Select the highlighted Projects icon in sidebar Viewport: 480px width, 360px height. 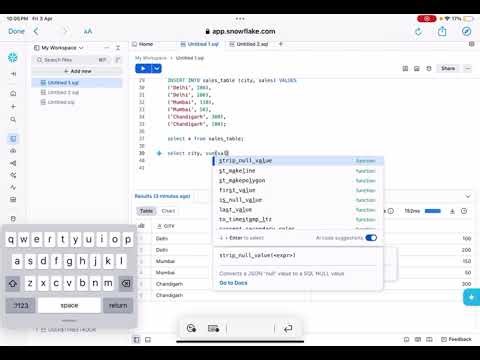[x=13, y=138]
